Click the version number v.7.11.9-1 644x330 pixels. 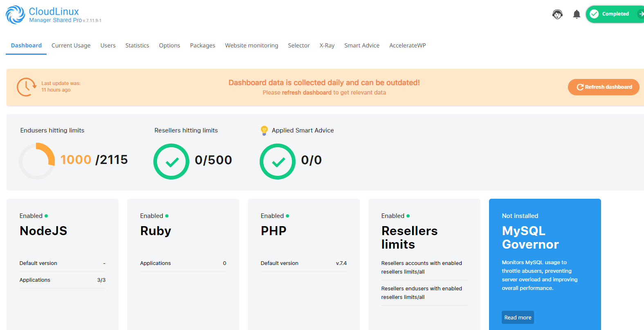(92, 20)
